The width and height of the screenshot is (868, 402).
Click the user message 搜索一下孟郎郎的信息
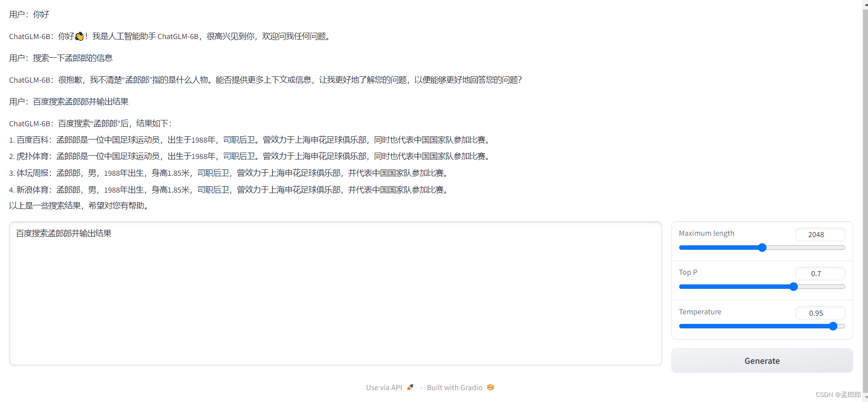tap(61, 58)
